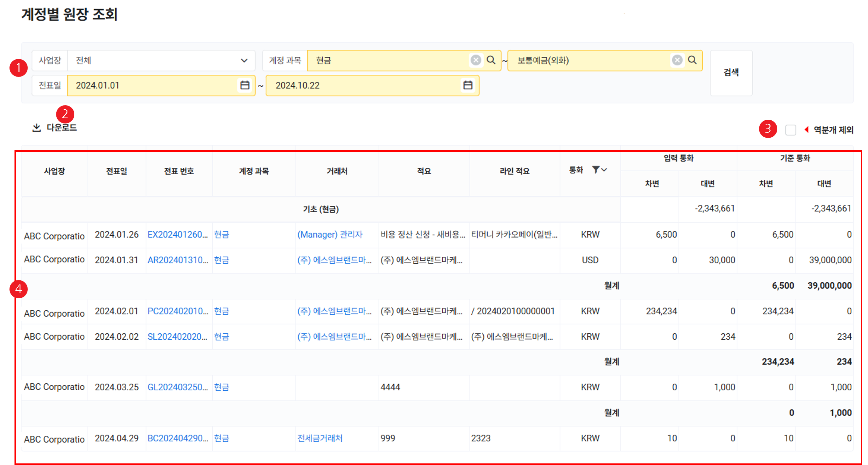The image size is (868, 465).
Task: Open the 사업장 dropdown showing 전체
Action: pyautogui.click(x=161, y=61)
